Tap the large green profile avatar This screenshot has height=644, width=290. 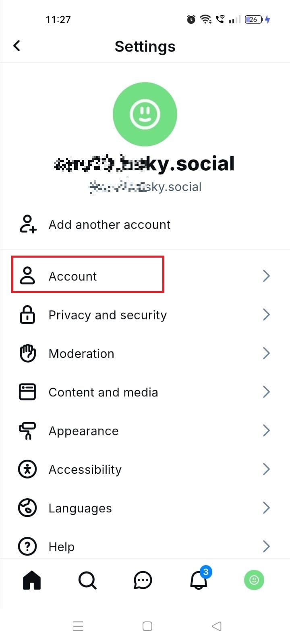coord(145,114)
